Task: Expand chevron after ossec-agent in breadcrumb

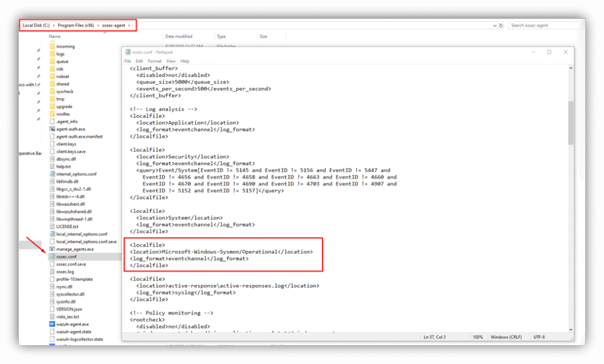Action: tap(129, 25)
